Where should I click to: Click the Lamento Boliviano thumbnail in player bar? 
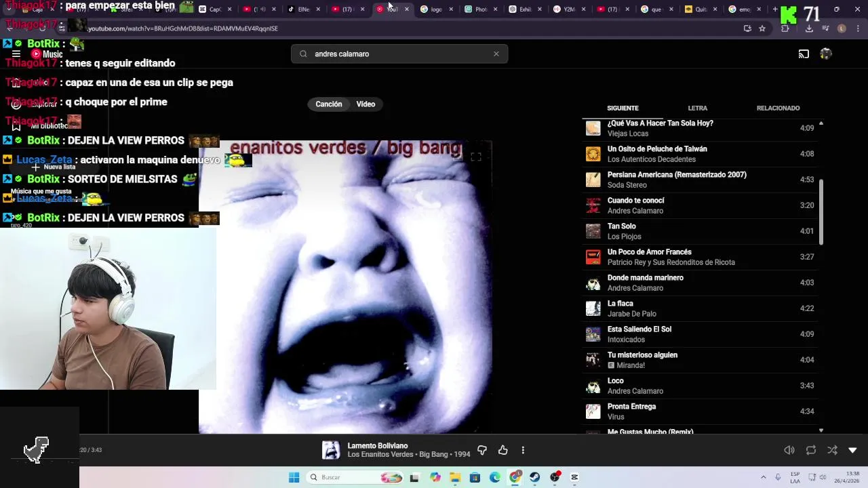pos(331,450)
